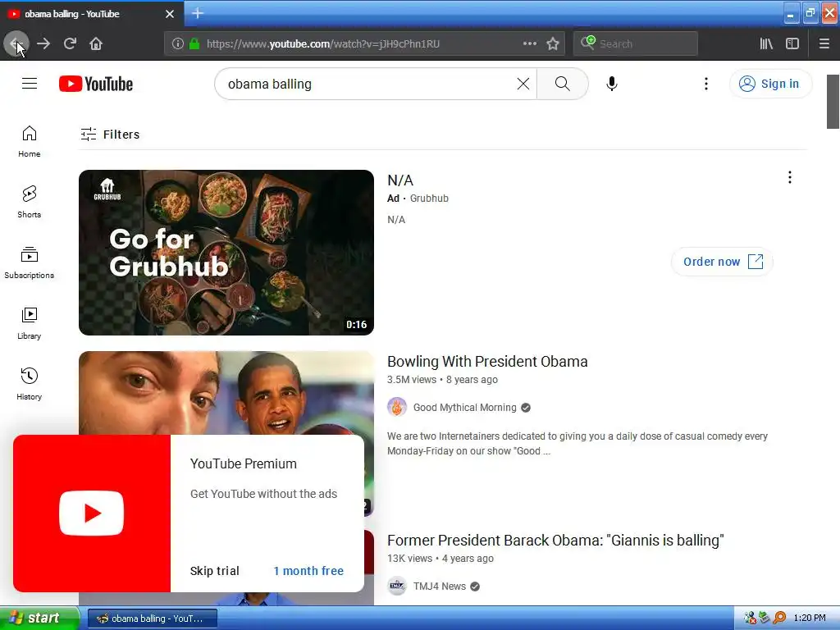Open YouTube settings three-dot menu
Viewport: 840px width, 630px height.
click(x=706, y=84)
